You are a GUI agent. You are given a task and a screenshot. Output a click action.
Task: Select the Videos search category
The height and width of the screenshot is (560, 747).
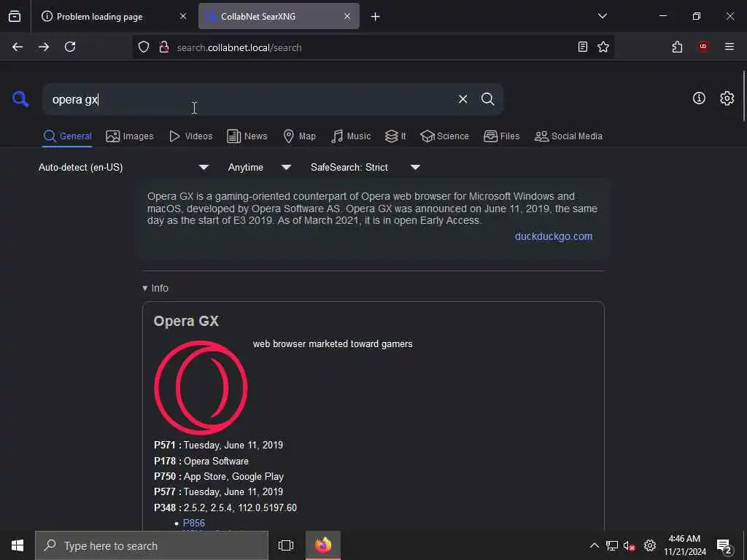[191, 136]
